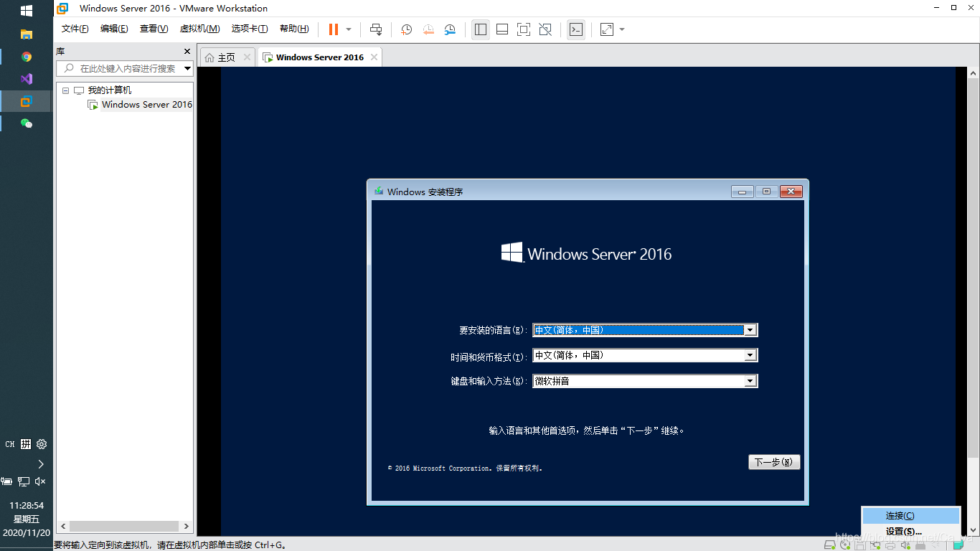Viewport: 980px width, 551px height.
Task: Switch to Unity mode
Action: coord(545,29)
